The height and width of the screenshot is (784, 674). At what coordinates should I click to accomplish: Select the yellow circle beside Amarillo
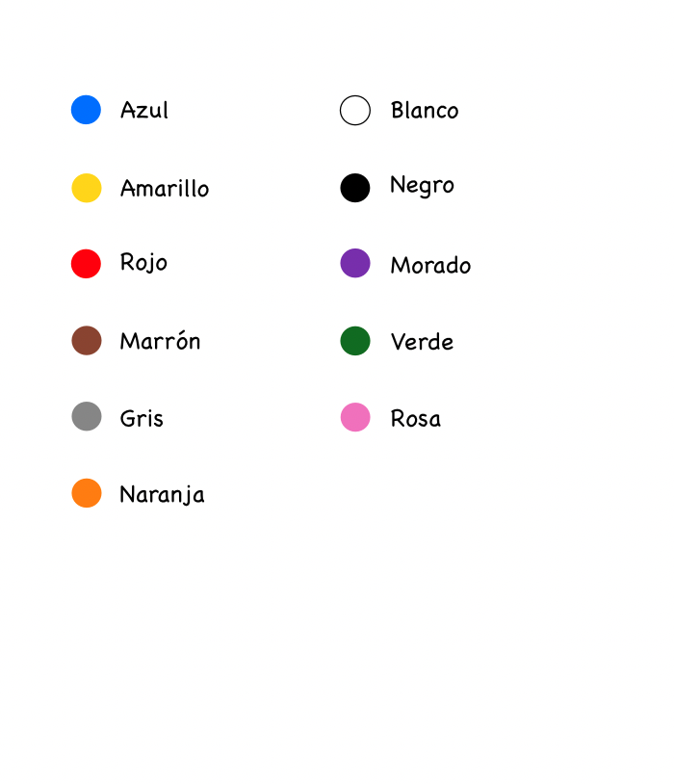(87, 188)
